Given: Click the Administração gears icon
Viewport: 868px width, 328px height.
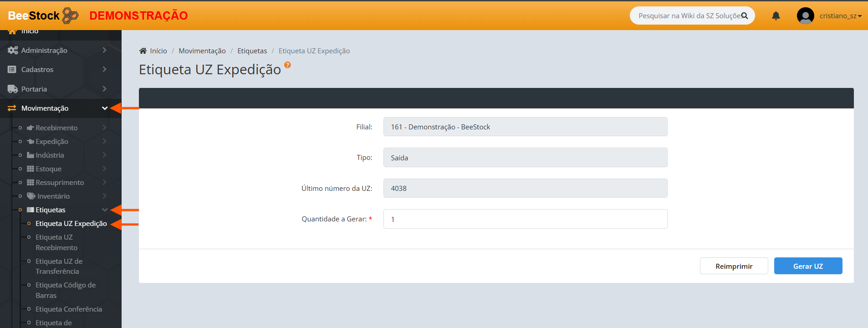Looking at the screenshot, I should pos(12,50).
